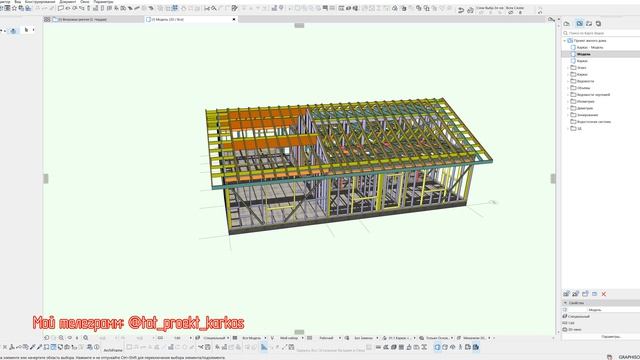The height and width of the screenshot is (360, 640).
Task: Delete view with red X icon
Action: tap(604, 294)
